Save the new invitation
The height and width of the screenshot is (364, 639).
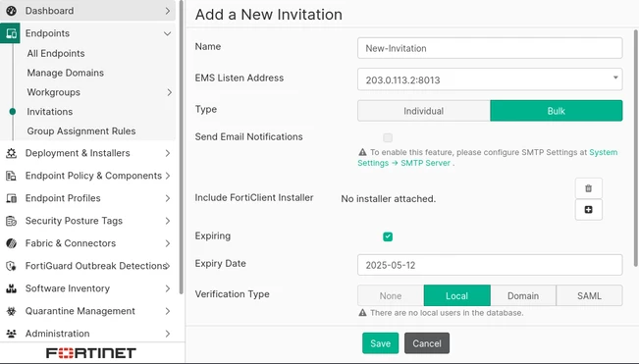coord(380,343)
